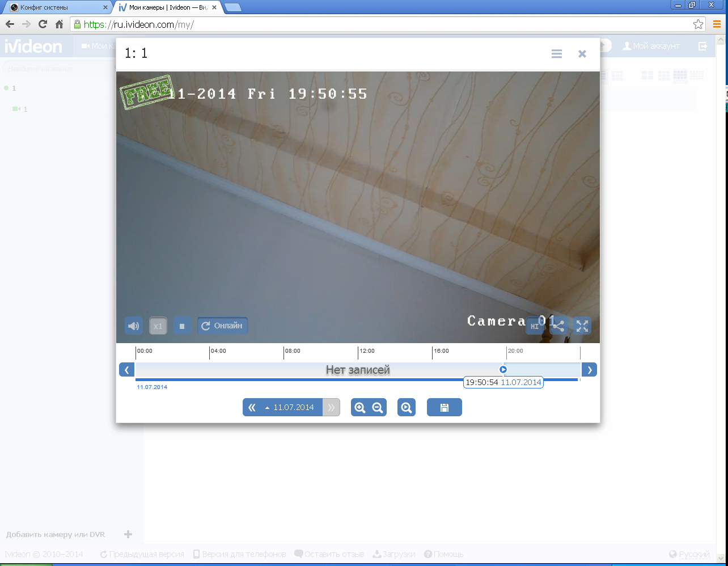728x566 pixels.
Task: Click the Нет записей timeline bar
Action: [358, 370]
